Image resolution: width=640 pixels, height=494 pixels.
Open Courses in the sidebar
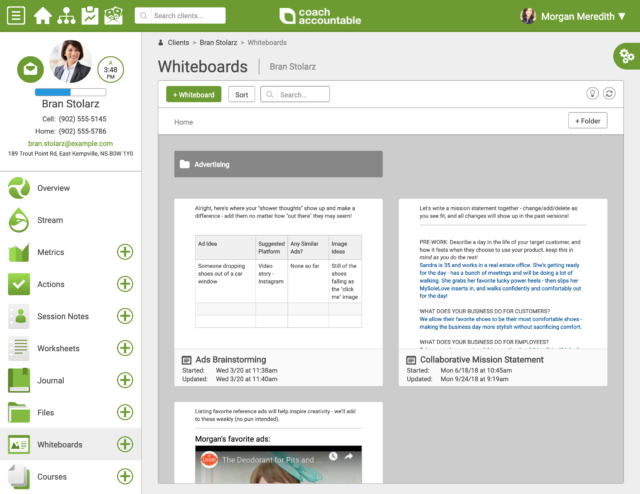(x=52, y=476)
